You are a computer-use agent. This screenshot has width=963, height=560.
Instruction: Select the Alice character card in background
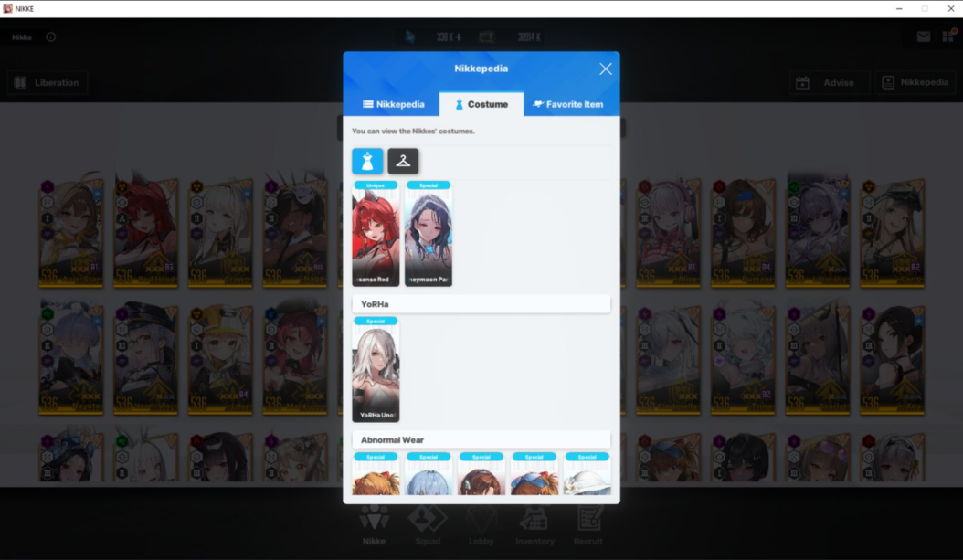tap(668, 232)
